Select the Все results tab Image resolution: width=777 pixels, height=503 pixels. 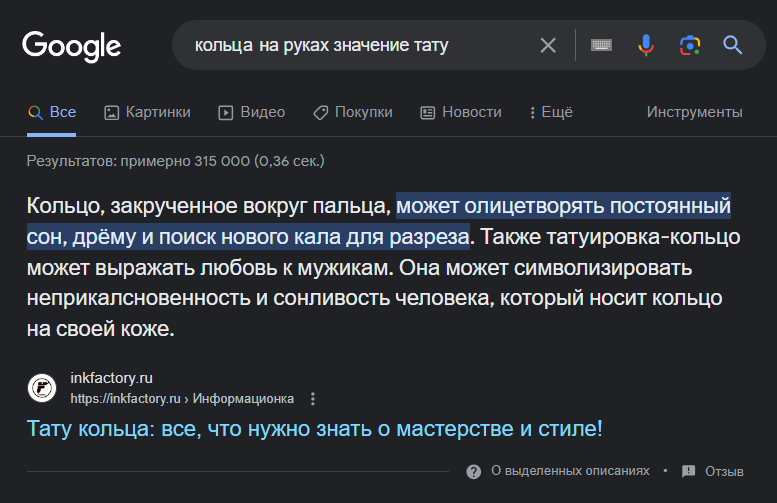(x=52, y=112)
